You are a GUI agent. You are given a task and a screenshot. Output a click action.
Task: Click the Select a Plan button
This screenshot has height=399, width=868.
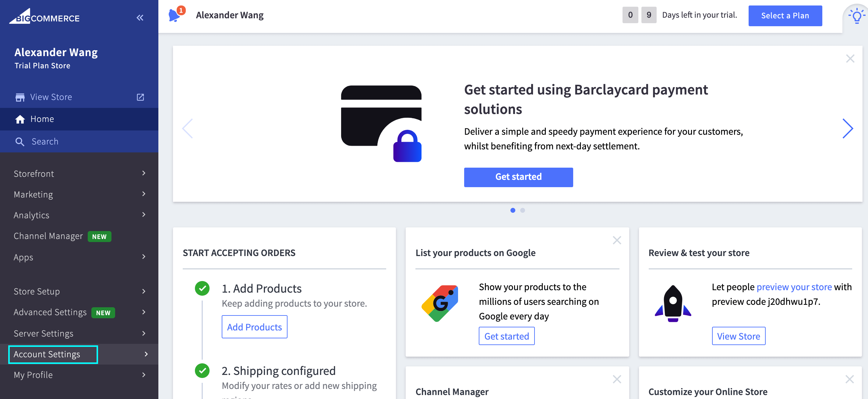pyautogui.click(x=785, y=16)
